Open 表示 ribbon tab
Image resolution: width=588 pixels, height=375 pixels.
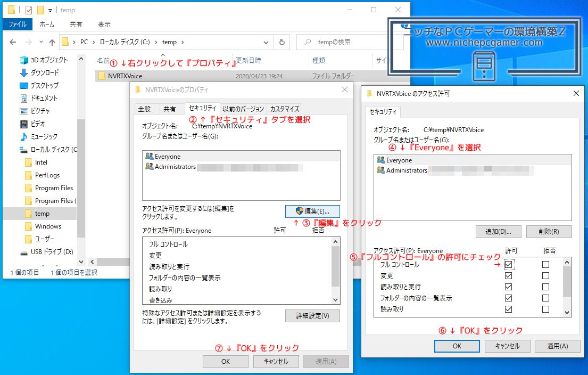point(104,25)
